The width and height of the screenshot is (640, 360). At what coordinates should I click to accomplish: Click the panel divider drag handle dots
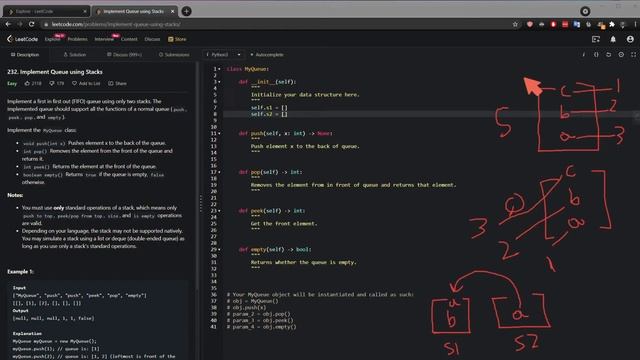pyautogui.click(x=200, y=204)
